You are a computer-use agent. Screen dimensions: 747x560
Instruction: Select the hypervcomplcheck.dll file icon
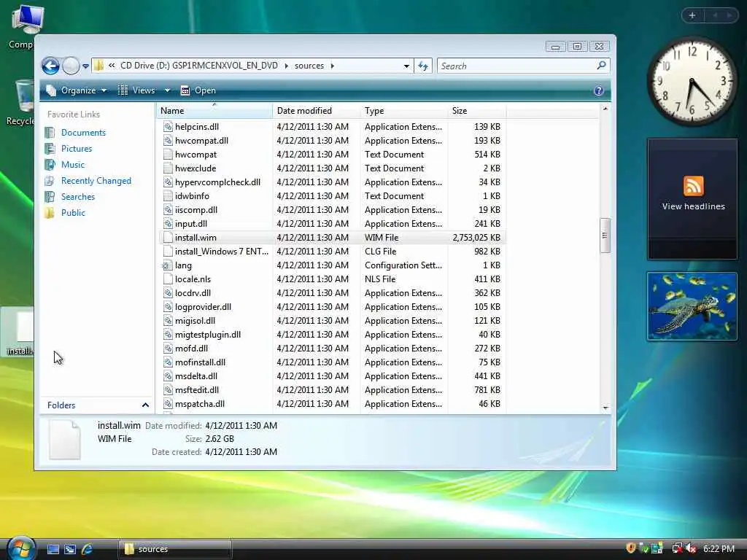[168, 182]
